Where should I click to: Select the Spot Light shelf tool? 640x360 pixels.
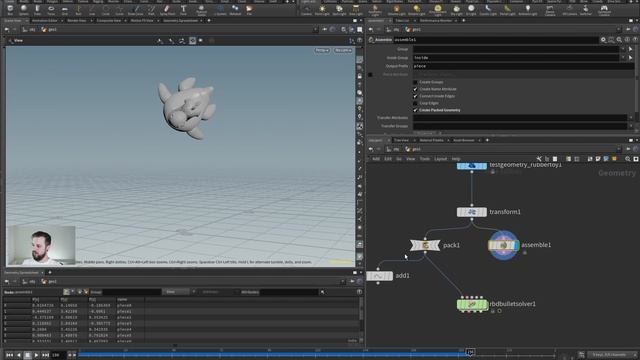(339, 9)
